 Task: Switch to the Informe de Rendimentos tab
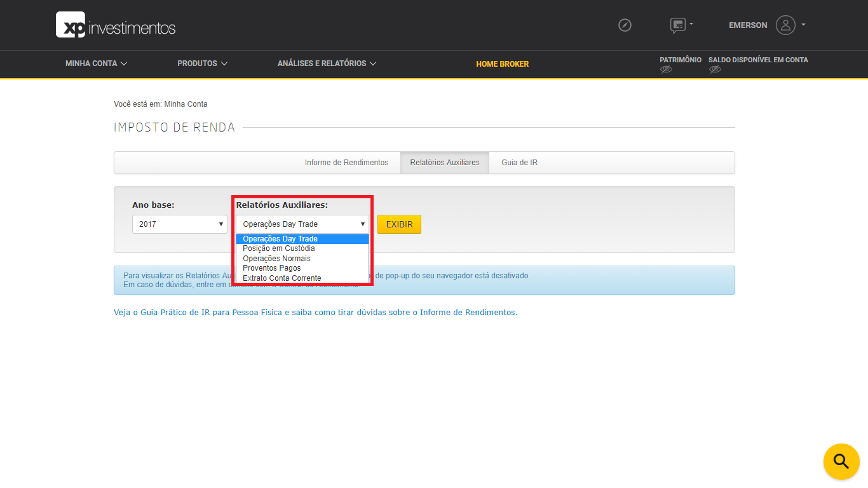point(347,162)
